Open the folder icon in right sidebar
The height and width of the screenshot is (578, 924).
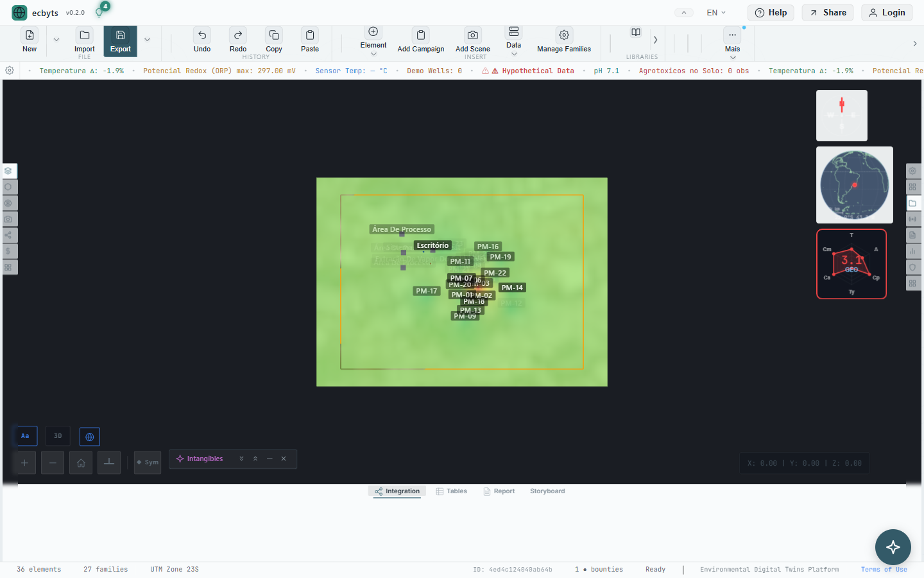click(x=912, y=203)
